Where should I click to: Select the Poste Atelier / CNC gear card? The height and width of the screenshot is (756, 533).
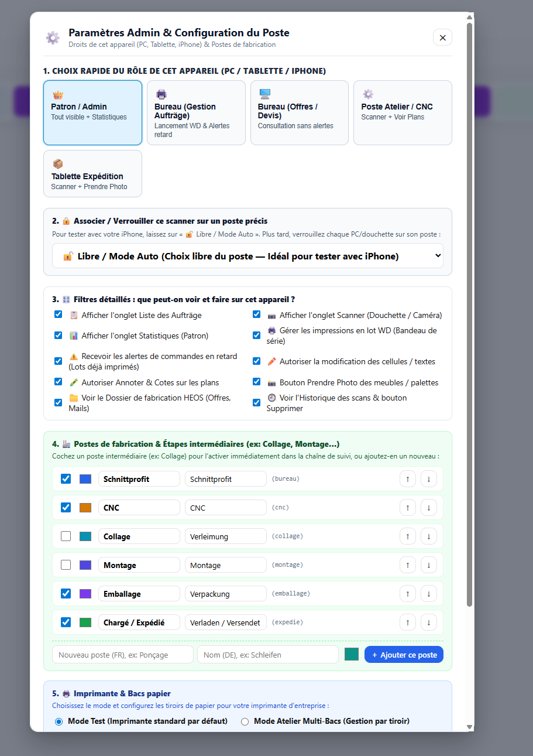click(403, 112)
